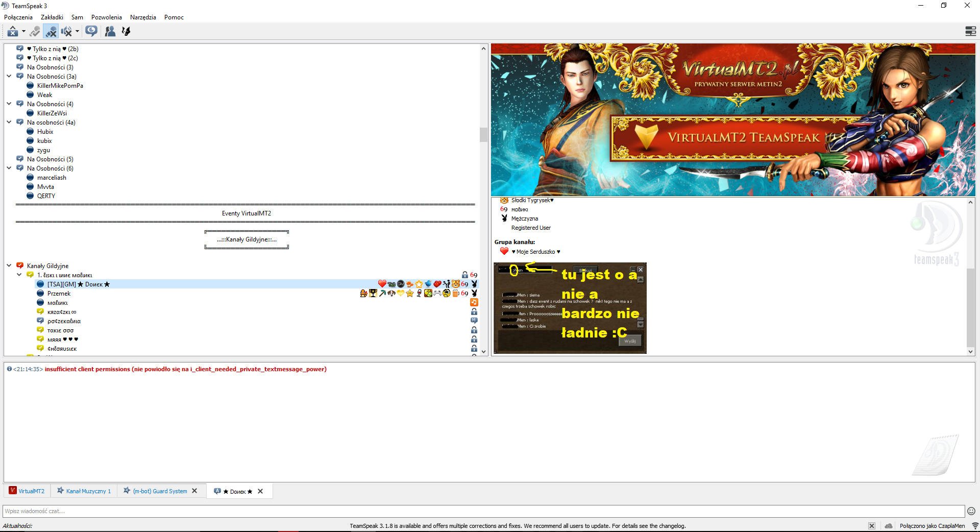
Task: Click the dog badge on Przemek row
Action: 391,293
